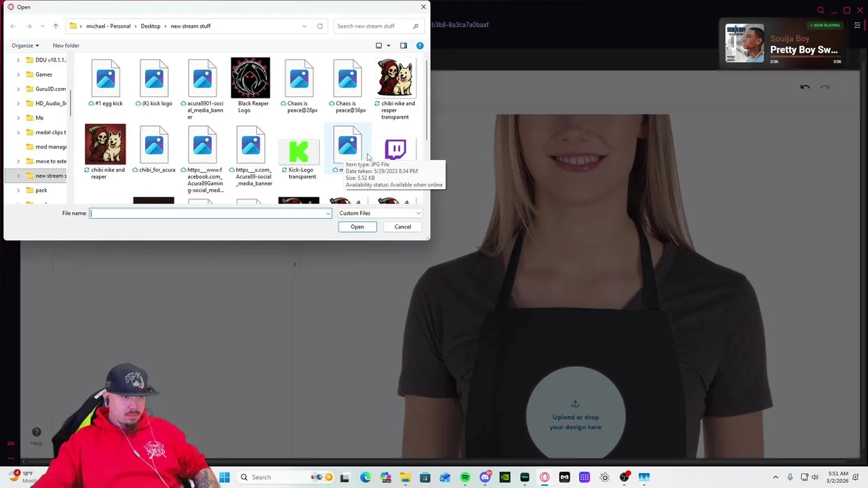This screenshot has width=868, height=488.
Task: Select the x.com Acura89-social_media_banner file
Action: click(250, 155)
